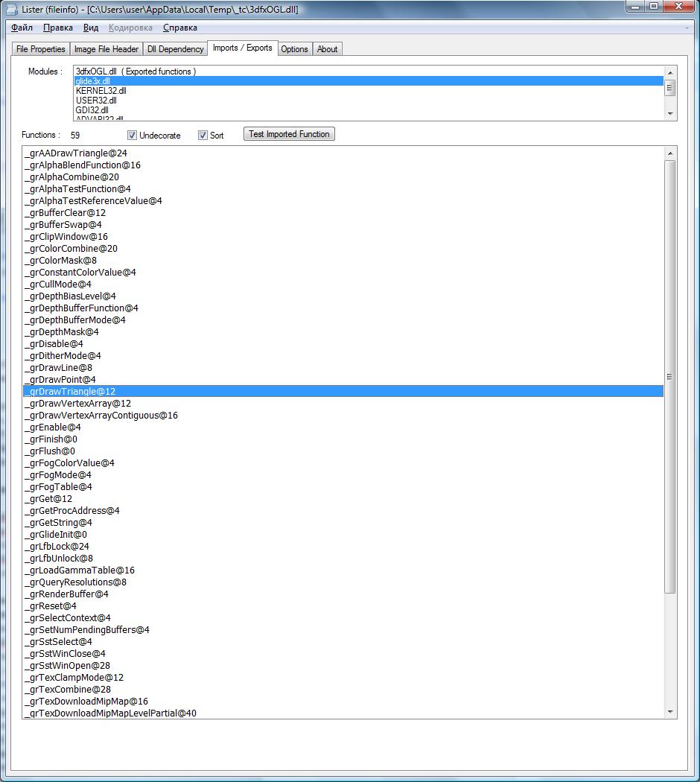Select _grRenderBuffer@4 entry
700x782 pixels.
pos(343,594)
